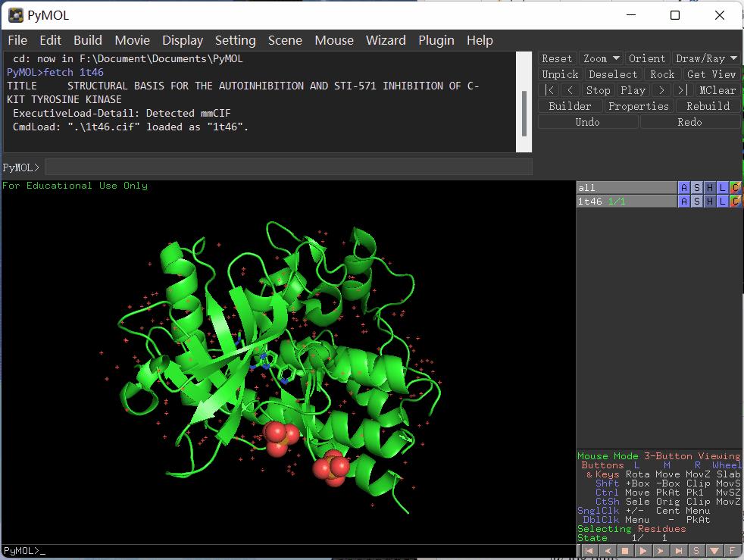Click the Builder button
Viewport: 744px width, 560px height.
point(570,106)
